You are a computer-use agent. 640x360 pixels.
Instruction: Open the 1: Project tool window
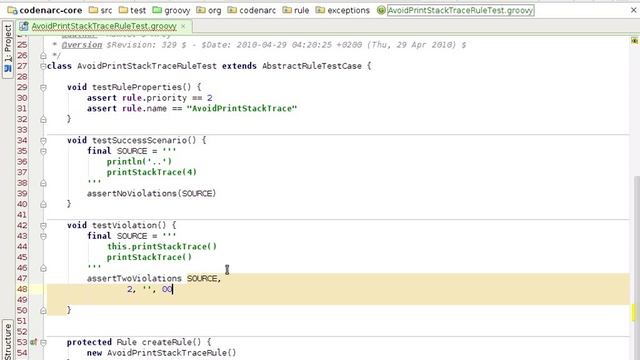click(x=8, y=49)
